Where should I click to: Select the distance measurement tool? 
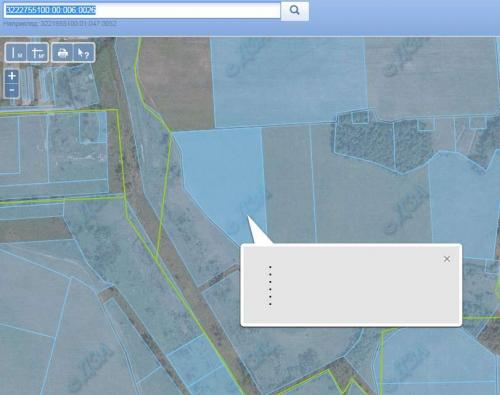coord(16,53)
